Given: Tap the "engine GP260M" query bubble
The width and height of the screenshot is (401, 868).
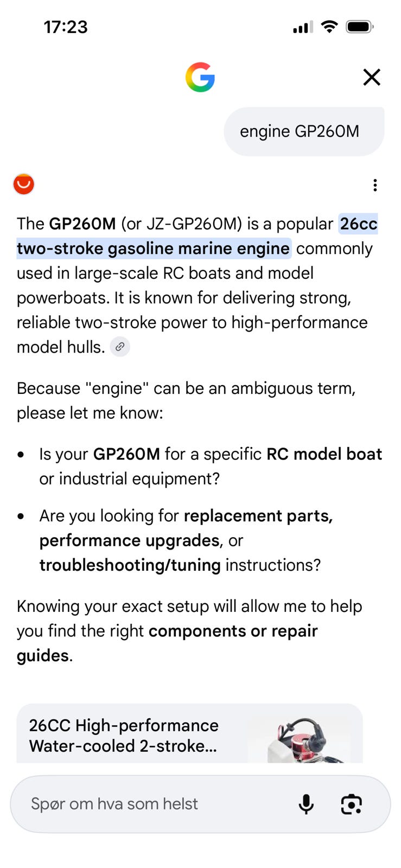Looking at the screenshot, I should tap(304, 131).
